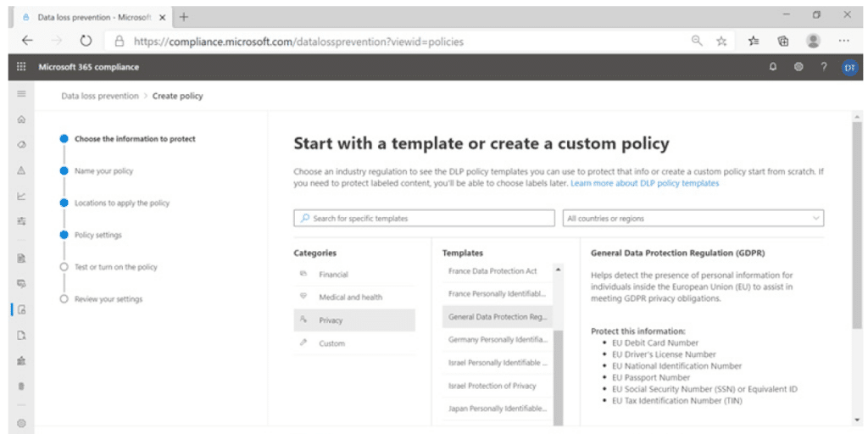Viewport: 868px width, 434px height.
Task: Open the sliders settings icon in sidebar
Action: pyautogui.click(x=21, y=221)
